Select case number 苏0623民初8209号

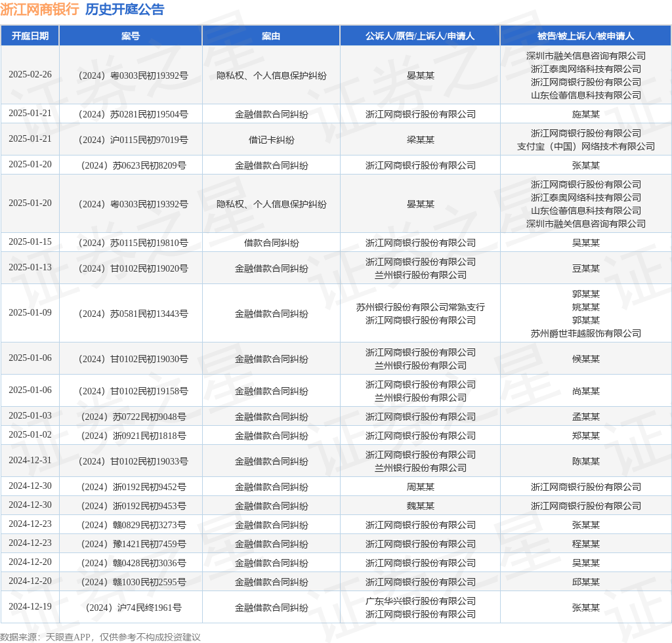pyautogui.click(x=133, y=165)
